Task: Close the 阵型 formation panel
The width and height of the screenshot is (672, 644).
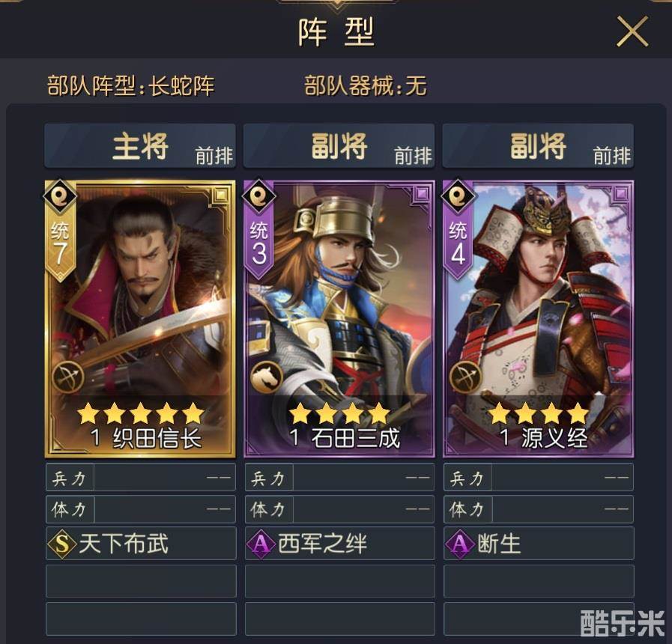Action: (632, 31)
